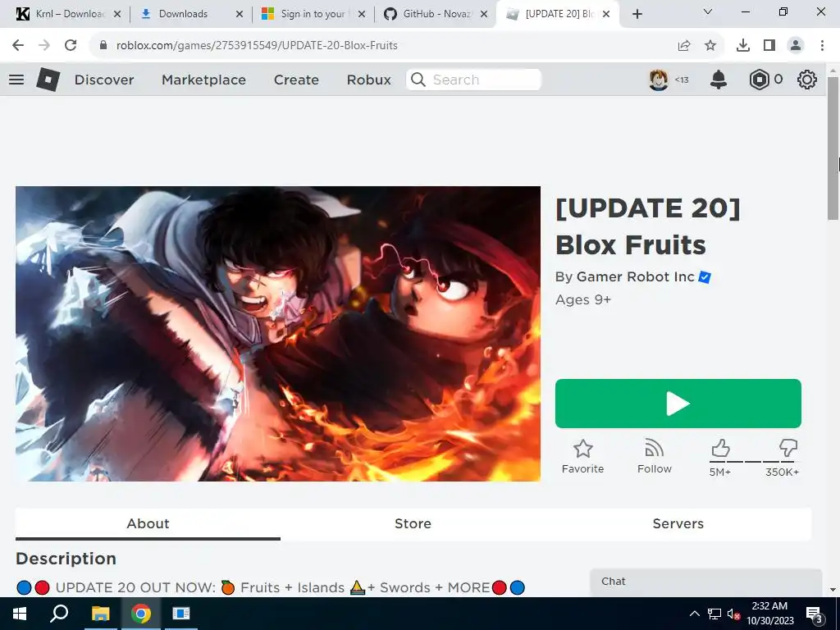
Task: Toggle the Chrome side panel
Action: (x=769, y=46)
